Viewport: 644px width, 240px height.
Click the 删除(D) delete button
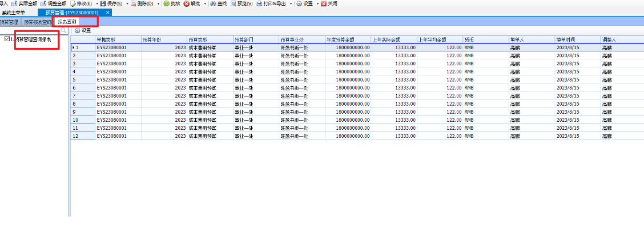pyautogui.click(x=142, y=3)
